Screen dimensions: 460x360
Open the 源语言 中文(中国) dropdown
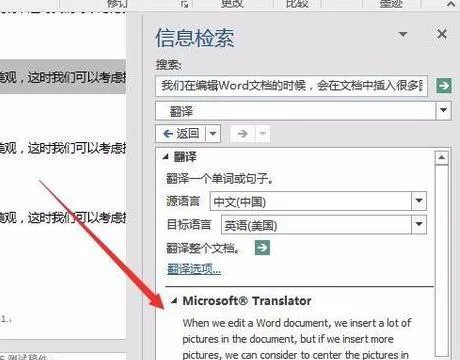click(x=419, y=201)
